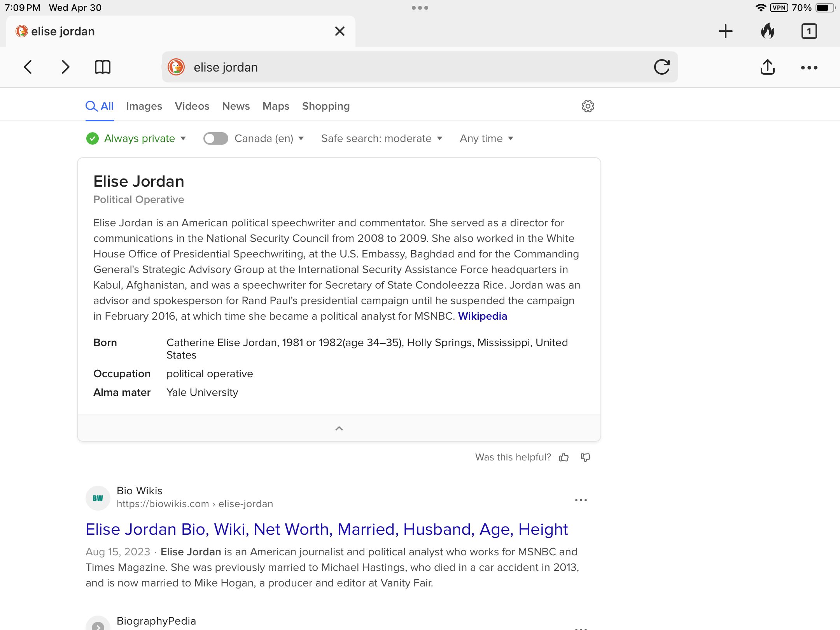Image resolution: width=840 pixels, height=630 pixels.
Task: Click the Elise Jordan card heading
Action: click(139, 182)
